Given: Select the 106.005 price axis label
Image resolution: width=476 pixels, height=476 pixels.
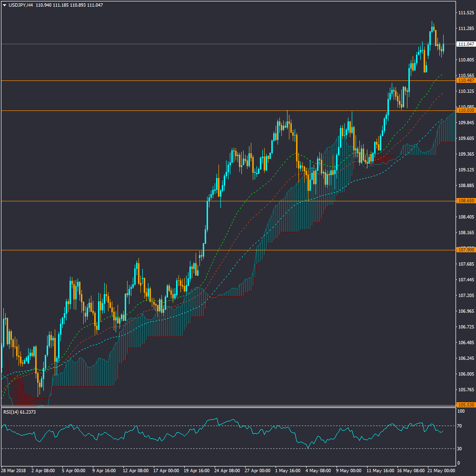Looking at the screenshot, I should [x=465, y=374].
